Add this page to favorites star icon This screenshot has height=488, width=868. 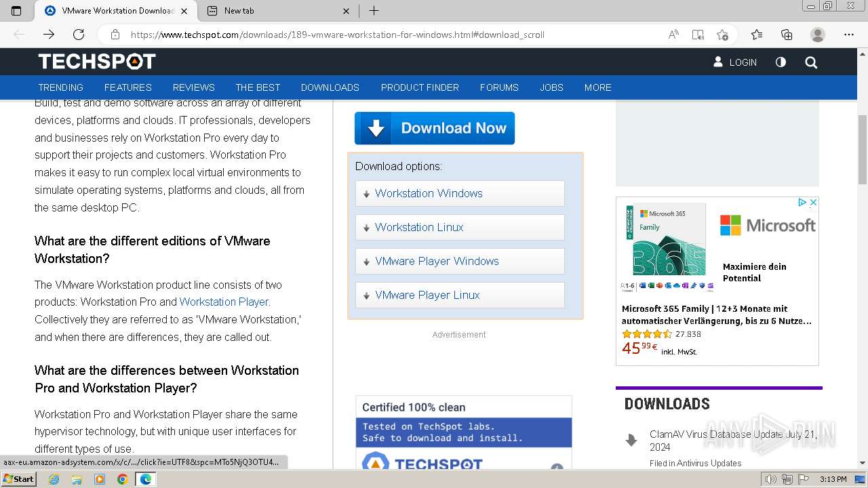[x=722, y=35]
